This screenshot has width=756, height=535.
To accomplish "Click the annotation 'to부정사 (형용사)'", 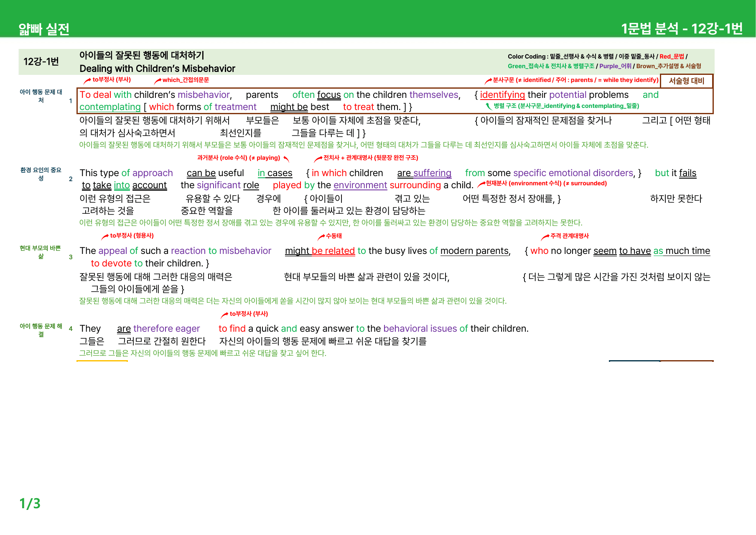I will point(132,236).
